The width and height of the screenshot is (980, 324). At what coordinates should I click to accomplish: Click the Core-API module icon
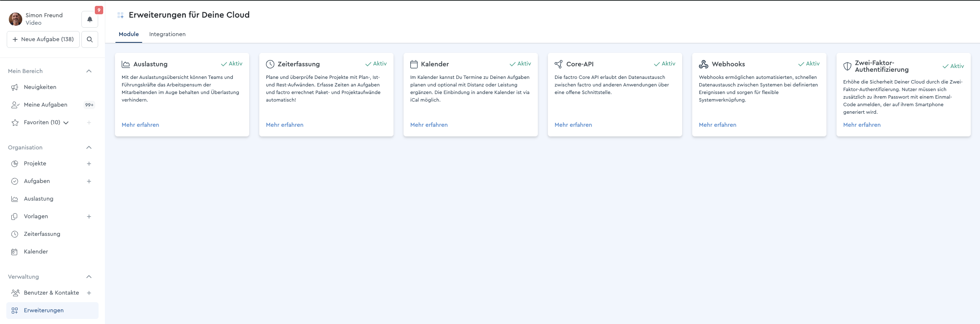(x=558, y=64)
